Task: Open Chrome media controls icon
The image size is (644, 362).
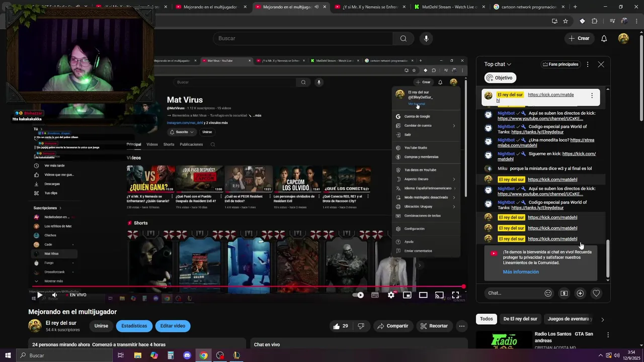Action: tap(612, 21)
